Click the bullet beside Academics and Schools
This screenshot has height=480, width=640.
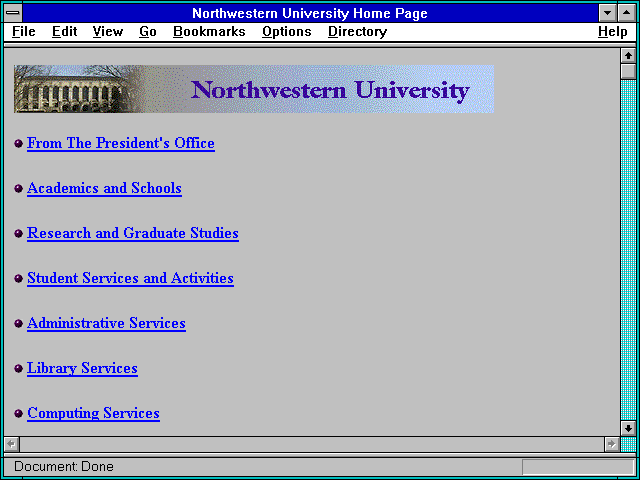[x=18, y=189]
